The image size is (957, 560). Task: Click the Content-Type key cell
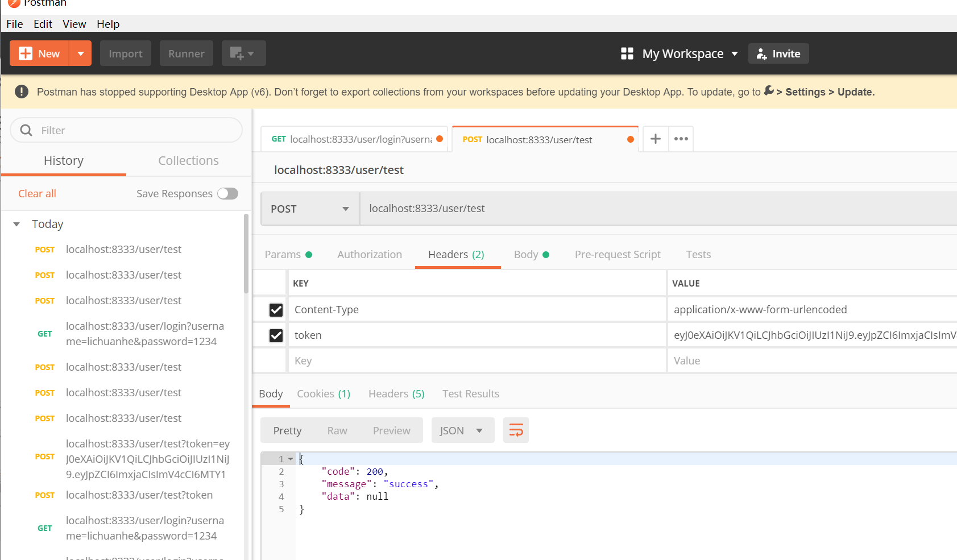pyautogui.click(x=477, y=310)
